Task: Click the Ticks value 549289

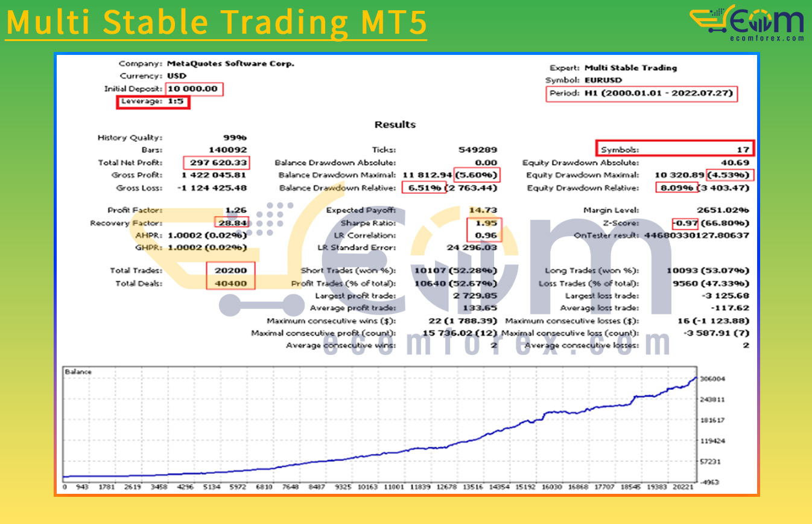Action: pyautogui.click(x=478, y=150)
